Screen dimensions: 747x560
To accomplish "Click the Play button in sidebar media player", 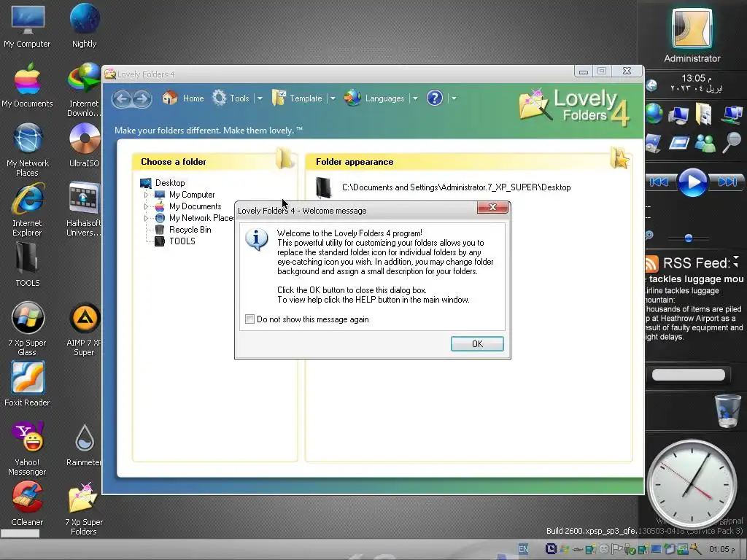I will [692, 182].
